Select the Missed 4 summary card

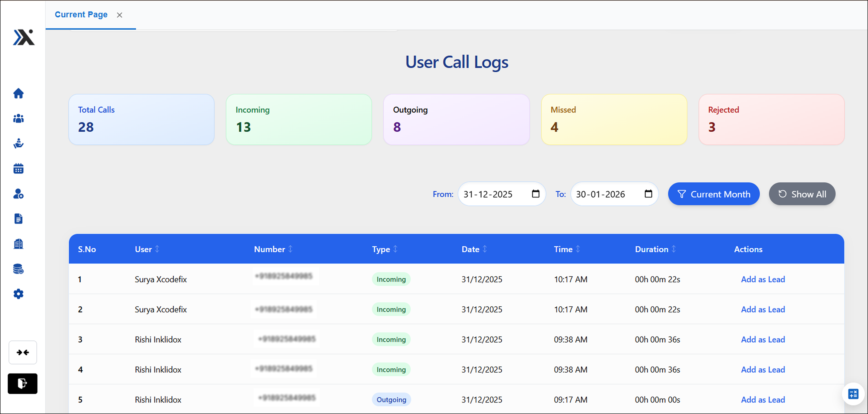tap(614, 119)
